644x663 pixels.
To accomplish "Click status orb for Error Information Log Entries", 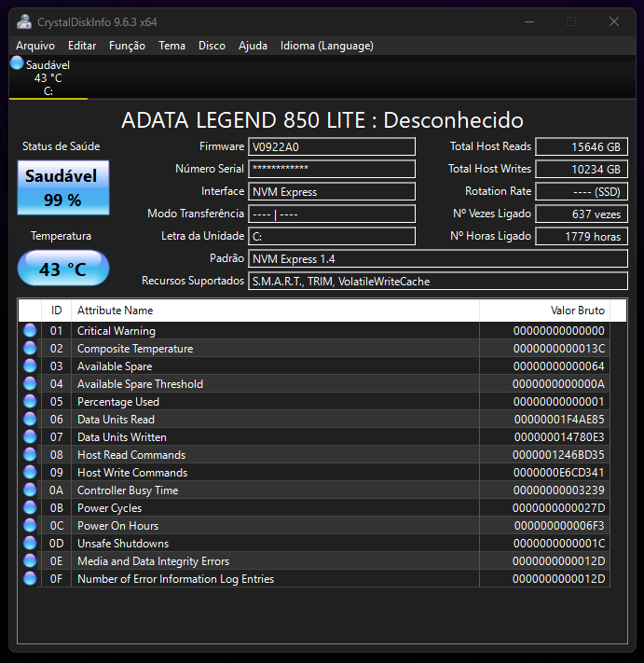I will point(30,578).
